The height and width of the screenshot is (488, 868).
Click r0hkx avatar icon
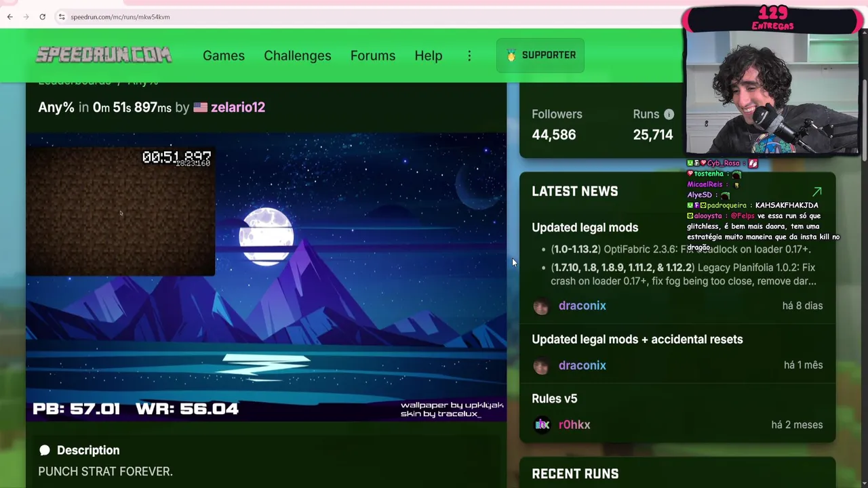[542, 425]
